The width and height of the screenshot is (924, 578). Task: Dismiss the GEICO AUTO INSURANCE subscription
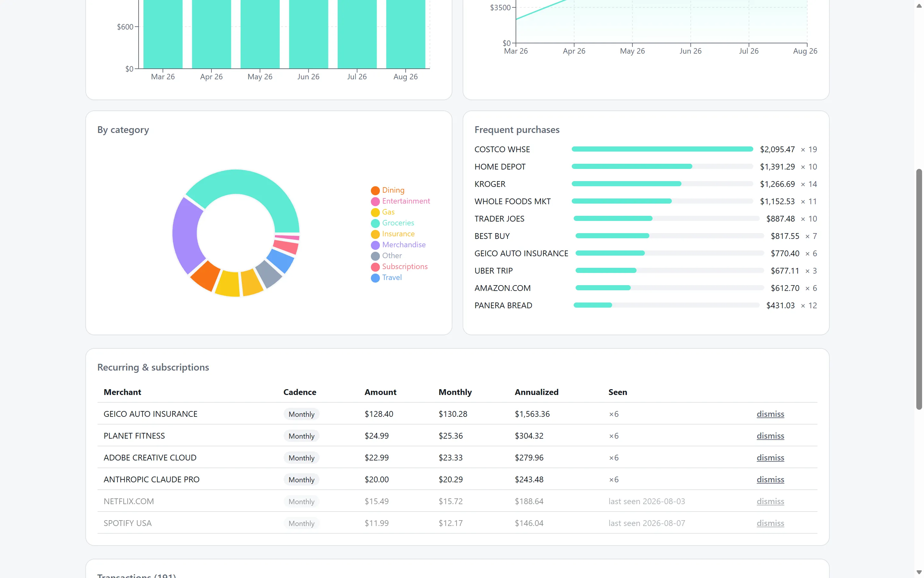[770, 414]
